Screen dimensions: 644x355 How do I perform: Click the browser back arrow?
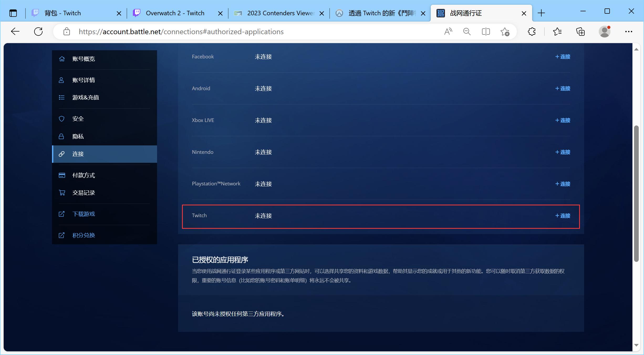[x=15, y=31]
